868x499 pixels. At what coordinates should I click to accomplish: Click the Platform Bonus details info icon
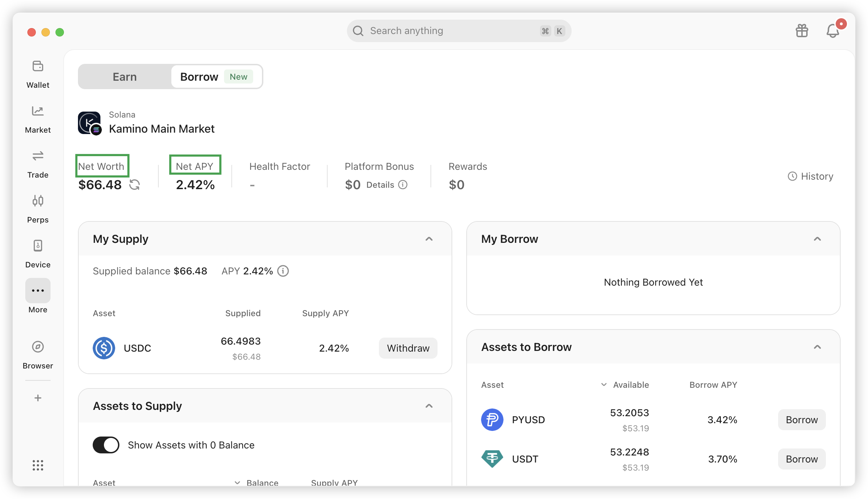pos(403,185)
